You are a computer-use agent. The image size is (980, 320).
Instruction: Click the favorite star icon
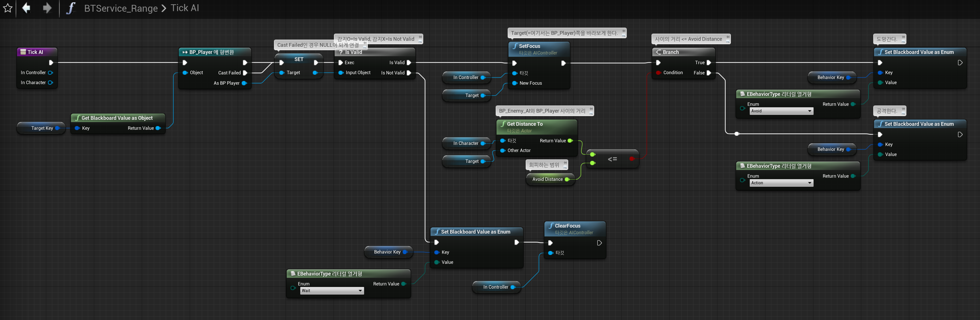point(8,8)
